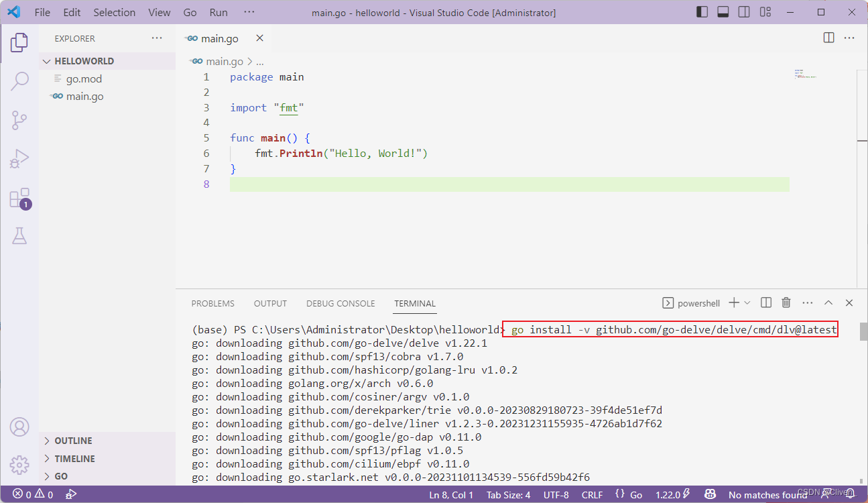Click the terminal vertical scrollbar thumb
Viewport: 868px width, 503px height.
[863, 331]
